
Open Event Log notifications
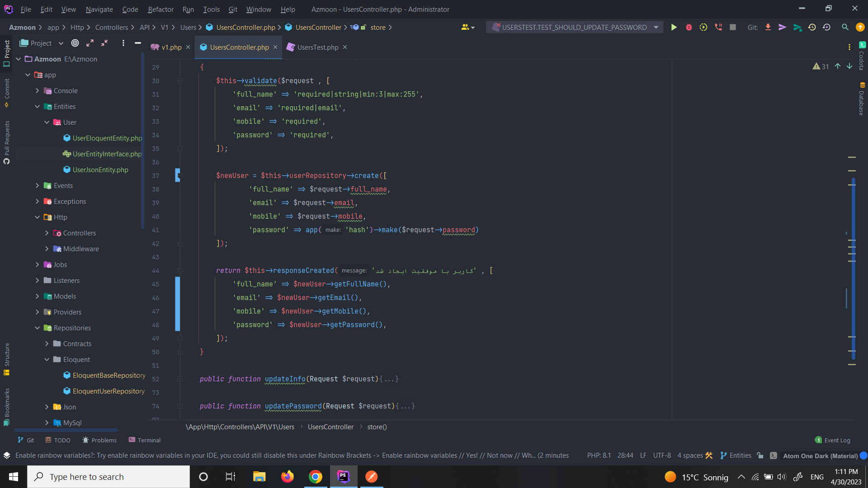[x=833, y=440]
